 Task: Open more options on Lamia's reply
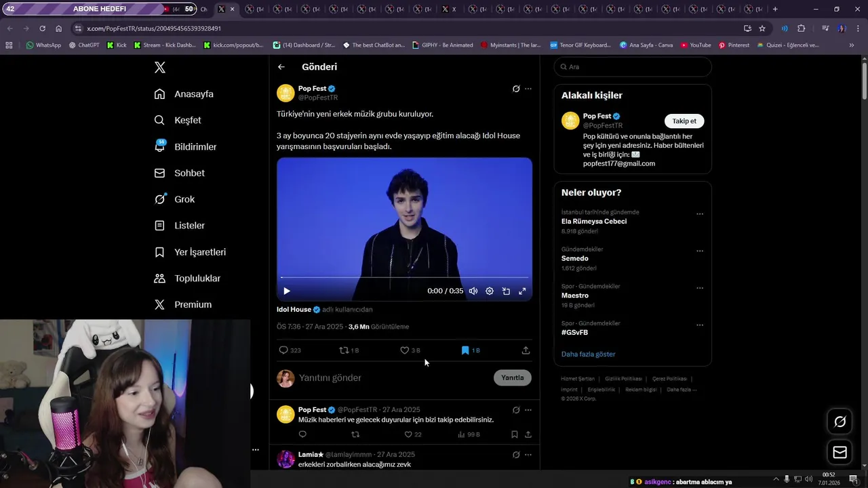[528, 455]
